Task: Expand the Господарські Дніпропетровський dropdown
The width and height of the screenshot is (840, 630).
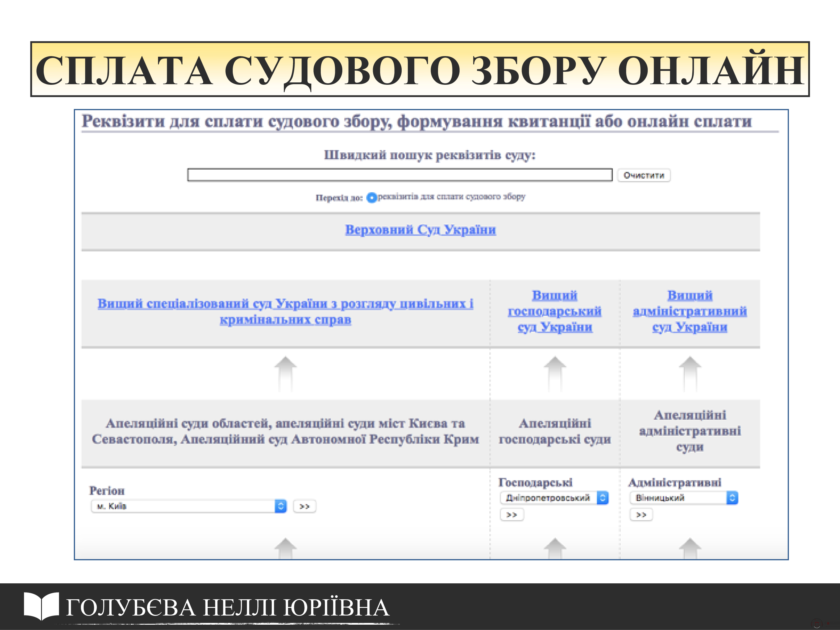Action: [554, 497]
